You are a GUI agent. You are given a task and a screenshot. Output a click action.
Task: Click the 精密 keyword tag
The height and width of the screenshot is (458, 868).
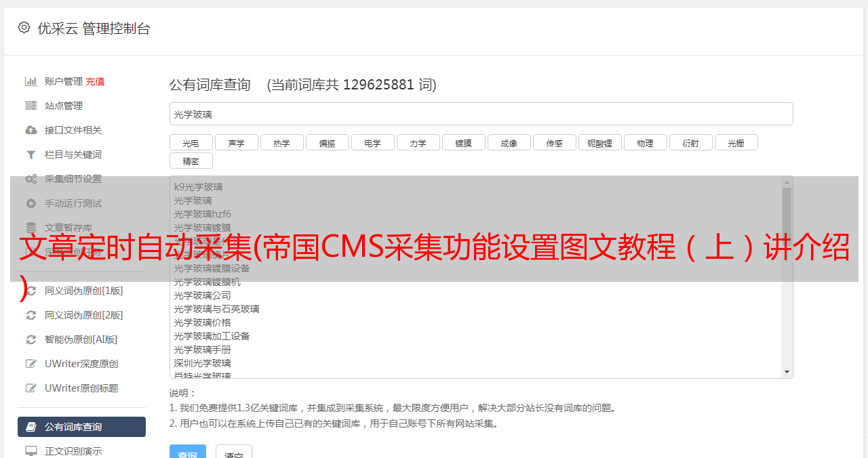point(191,161)
